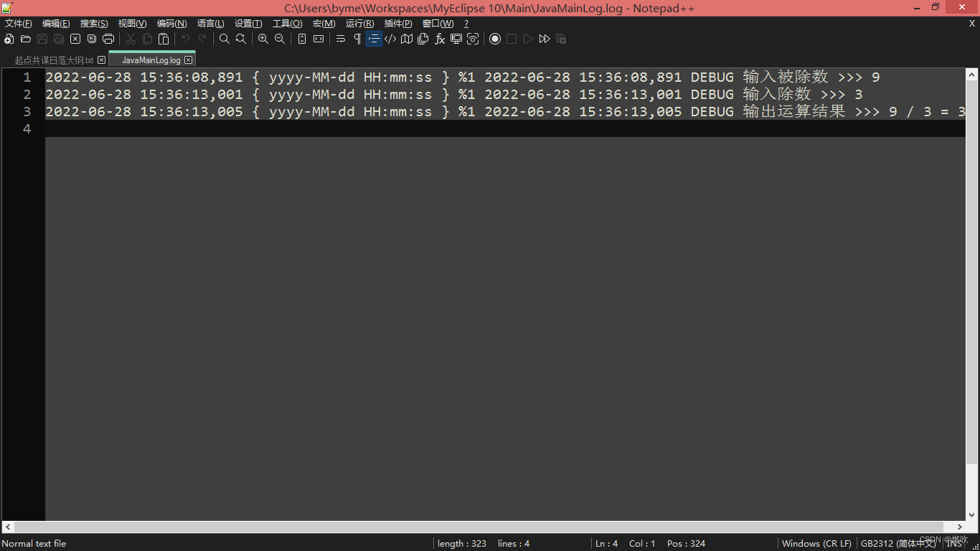This screenshot has height=551, width=980.
Task: Open Find with the magnifier icon
Action: point(225,39)
